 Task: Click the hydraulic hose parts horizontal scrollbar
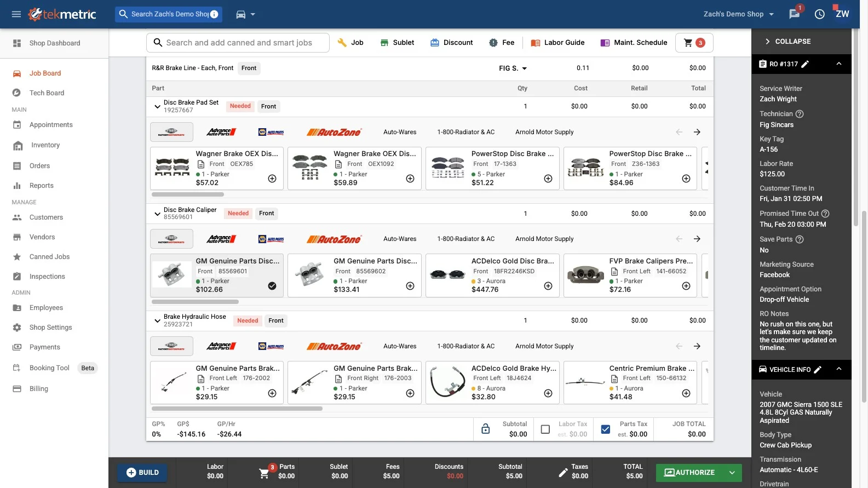click(x=237, y=409)
